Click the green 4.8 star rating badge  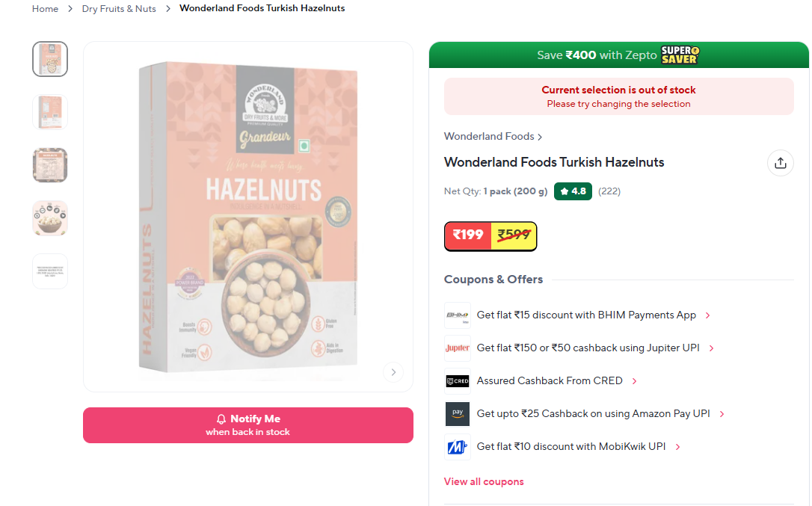pos(573,191)
